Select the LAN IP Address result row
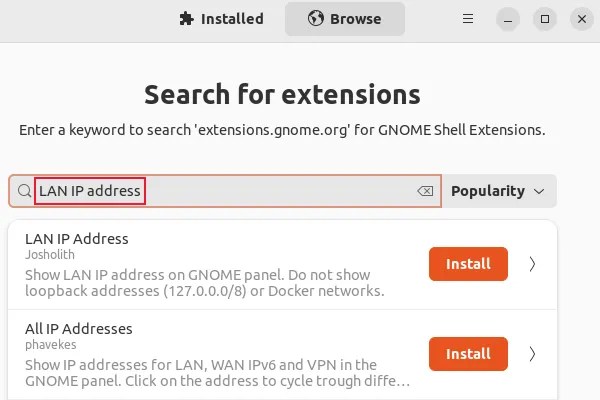 point(282,264)
